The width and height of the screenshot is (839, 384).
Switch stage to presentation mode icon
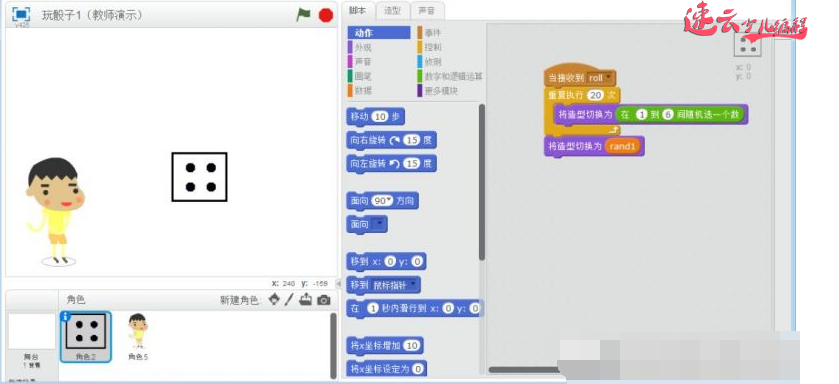click(x=21, y=14)
